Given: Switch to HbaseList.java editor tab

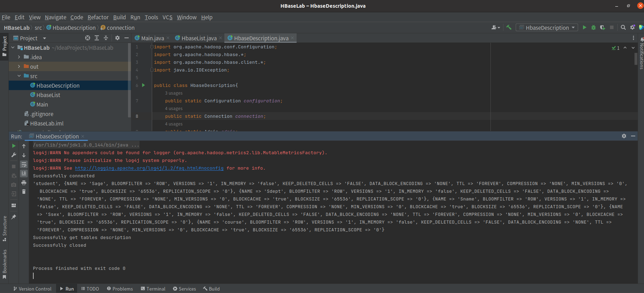Looking at the screenshot, I should (x=199, y=38).
